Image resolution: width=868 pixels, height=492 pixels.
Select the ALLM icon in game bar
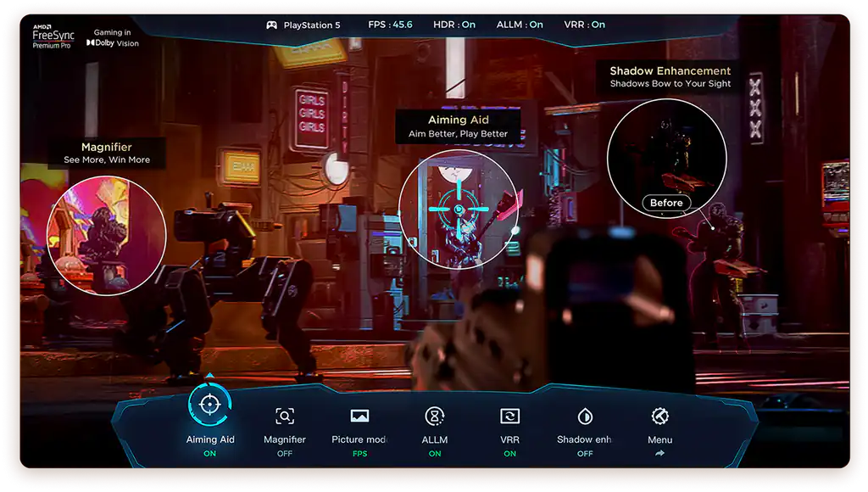[435, 417]
